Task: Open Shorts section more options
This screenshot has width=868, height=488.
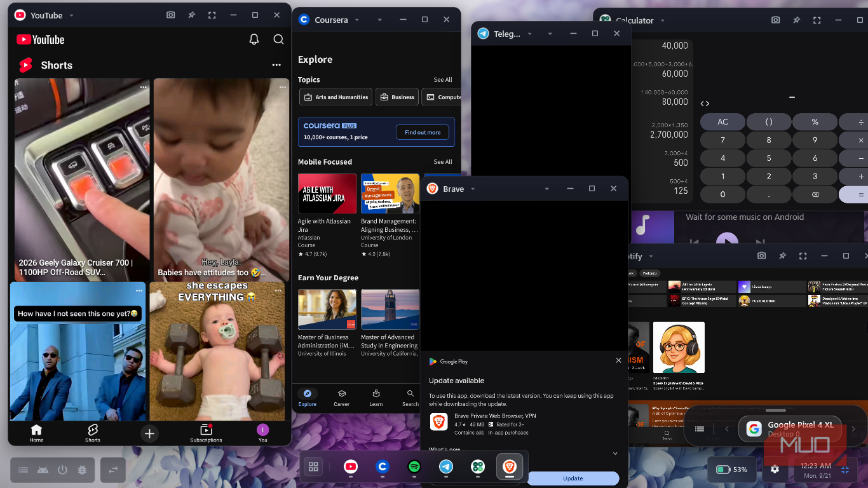Action: (x=276, y=65)
